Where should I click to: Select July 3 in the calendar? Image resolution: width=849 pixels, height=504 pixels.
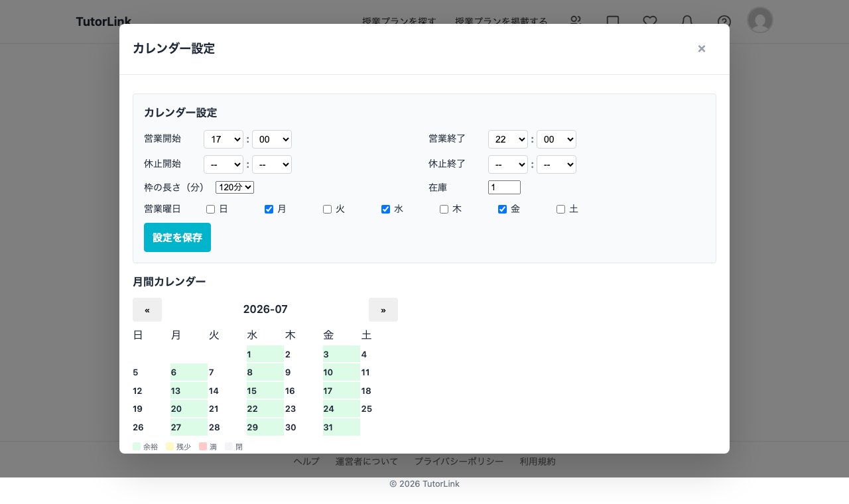pyautogui.click(x=342, y=354)
